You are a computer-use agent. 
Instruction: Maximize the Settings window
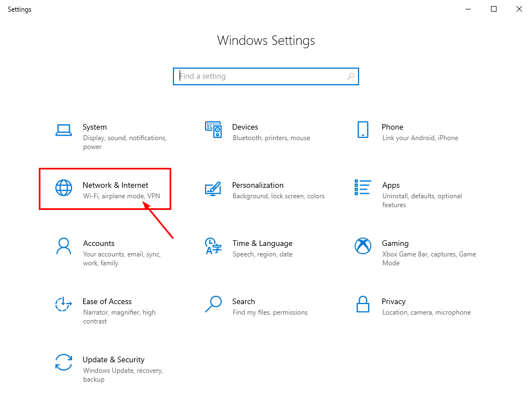point(494,9)
